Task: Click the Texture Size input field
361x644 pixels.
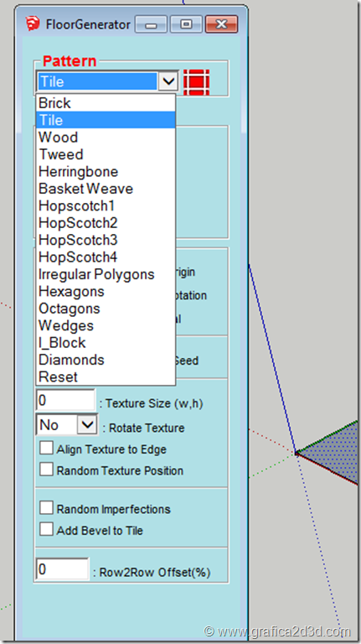Action: coord(65,401)
